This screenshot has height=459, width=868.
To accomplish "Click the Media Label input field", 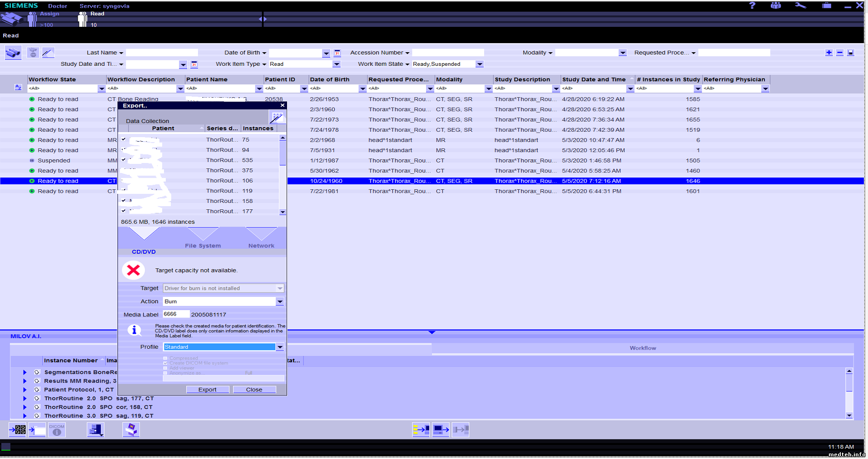I will click(x=176, y=314).
